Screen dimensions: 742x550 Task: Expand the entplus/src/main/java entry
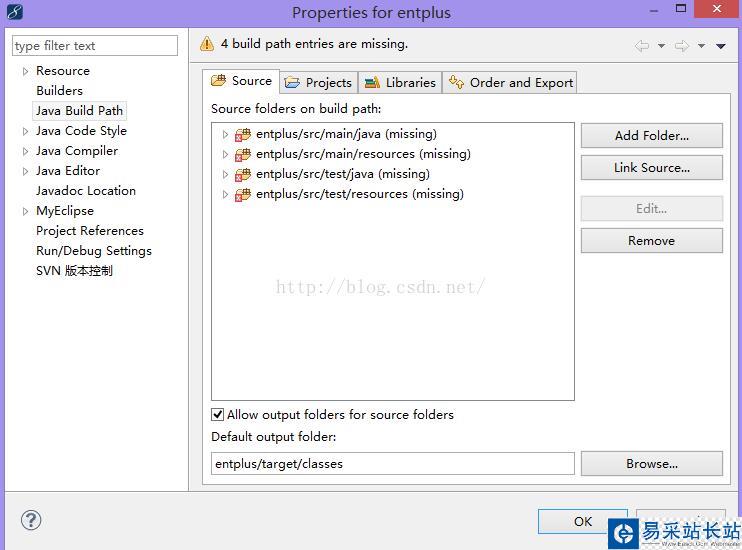point(226,134)
